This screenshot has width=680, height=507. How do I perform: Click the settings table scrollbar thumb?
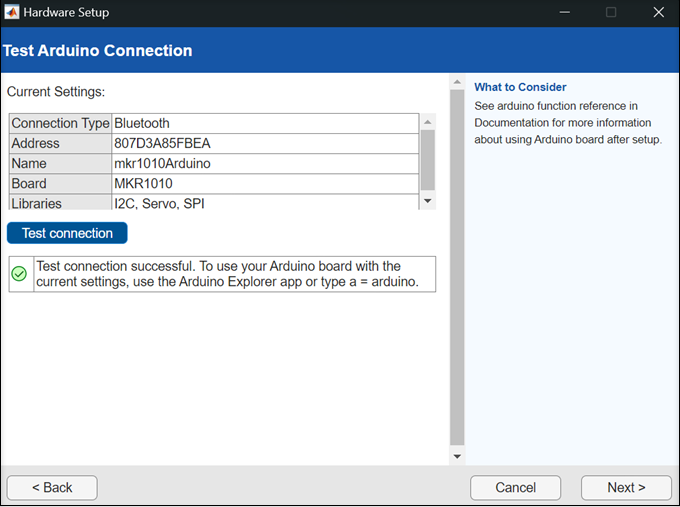[x=428, y=160]
